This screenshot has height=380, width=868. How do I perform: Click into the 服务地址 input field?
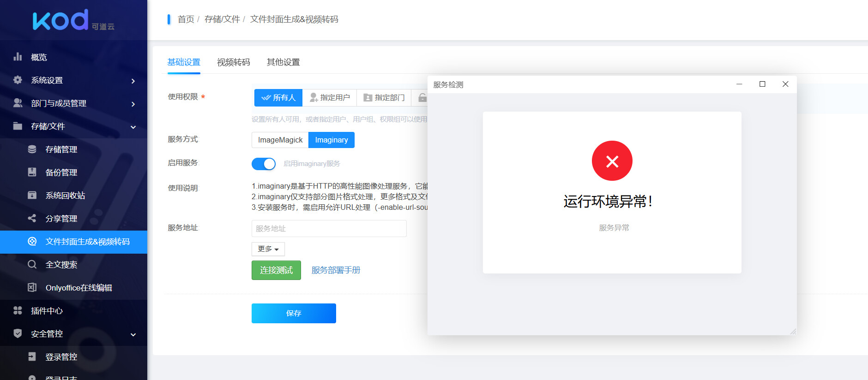click(x=329, y=228)
